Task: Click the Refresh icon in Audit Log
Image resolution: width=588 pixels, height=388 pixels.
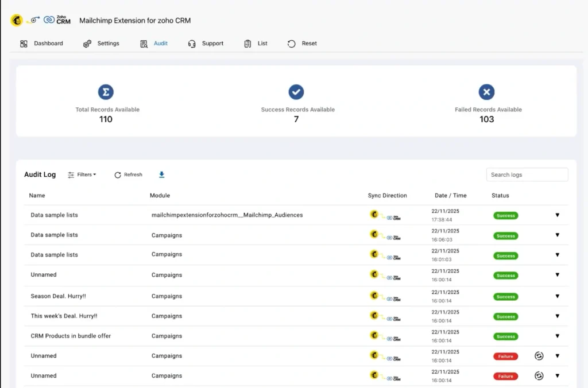Action: pyautogui.click(x=117, y=174)
